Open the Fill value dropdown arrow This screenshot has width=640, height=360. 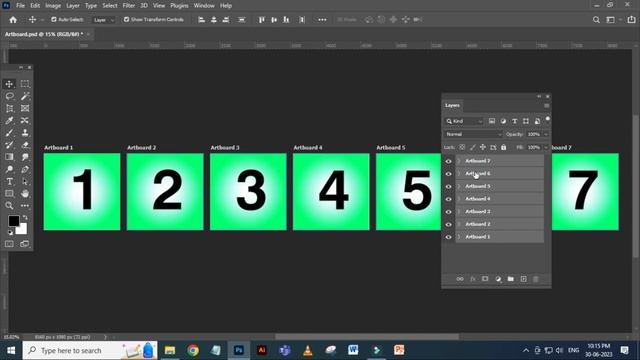coord(546,147)
